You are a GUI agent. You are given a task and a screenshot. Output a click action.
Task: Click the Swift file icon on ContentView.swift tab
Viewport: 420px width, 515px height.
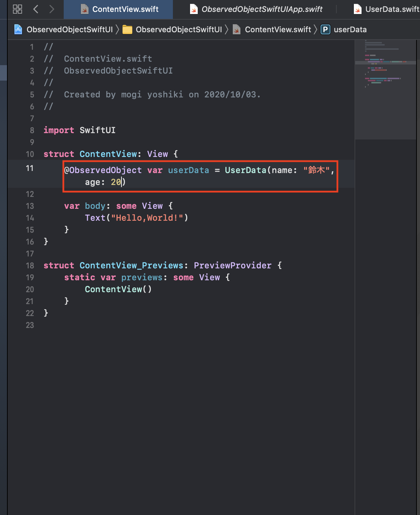tap(84, 9)
